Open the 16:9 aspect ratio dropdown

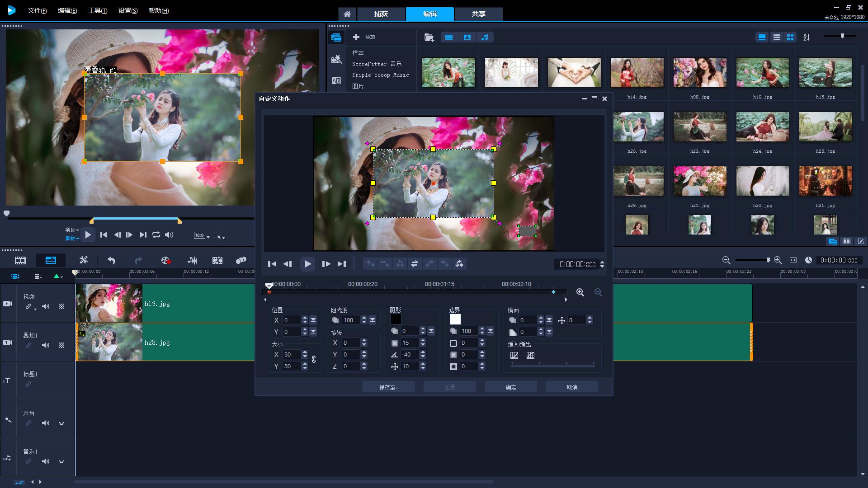(x=202, y=235)
